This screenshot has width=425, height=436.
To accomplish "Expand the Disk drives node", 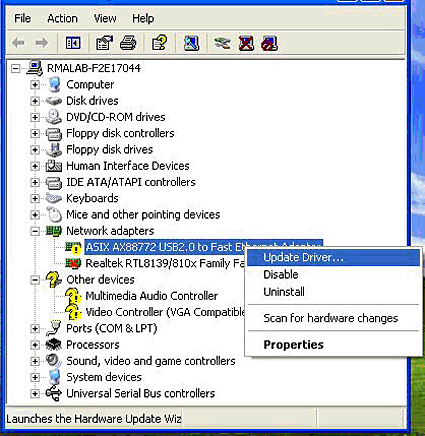I will click(x=35, y=101).
